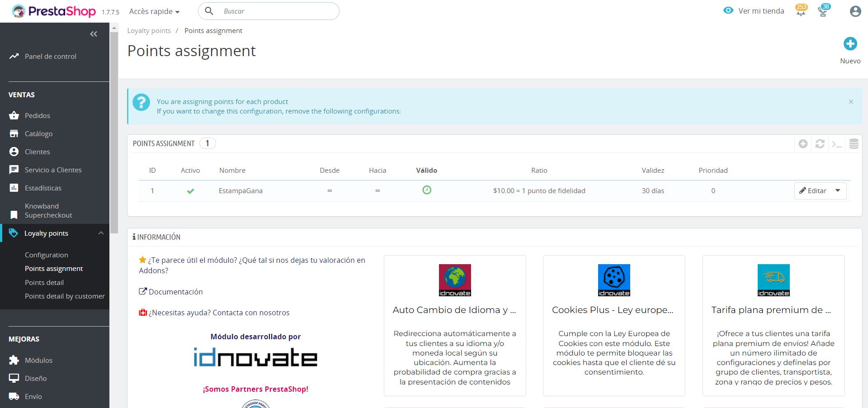868x408 pixels.
Task: Click the Catálogo store icon
Action: (x=14, y=133)
